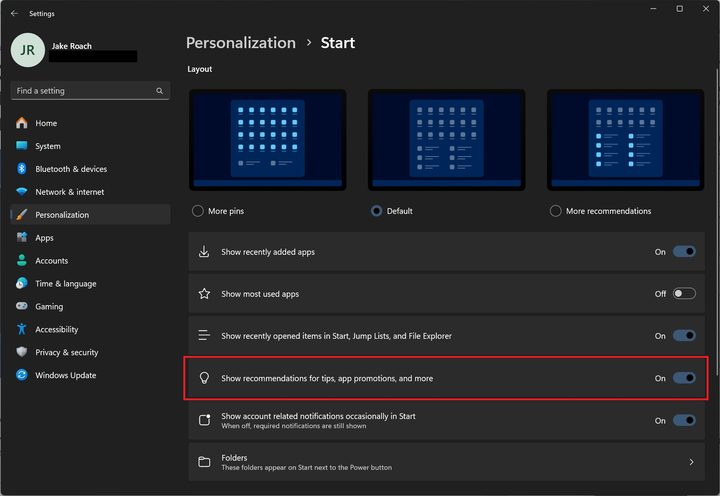
Task: Select the More pins radio button
Action: click(197, 211)
